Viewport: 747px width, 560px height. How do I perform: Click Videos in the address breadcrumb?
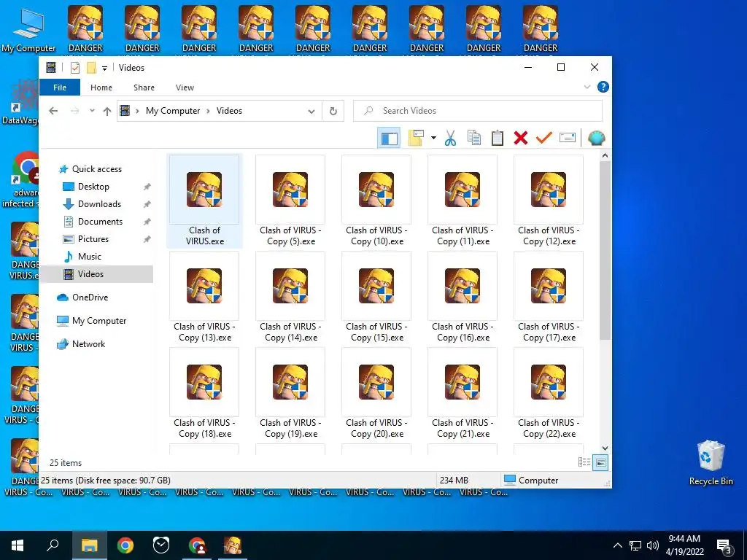(x=229, y=111)
